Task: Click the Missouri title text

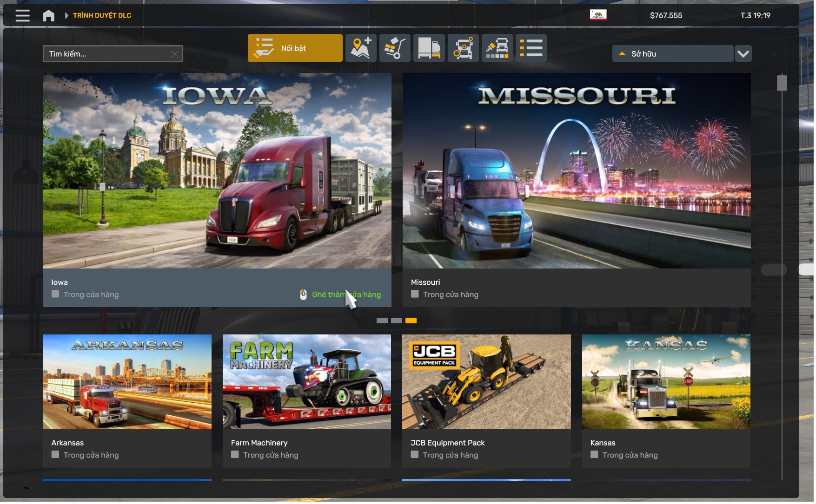Action: coord(425,282)
